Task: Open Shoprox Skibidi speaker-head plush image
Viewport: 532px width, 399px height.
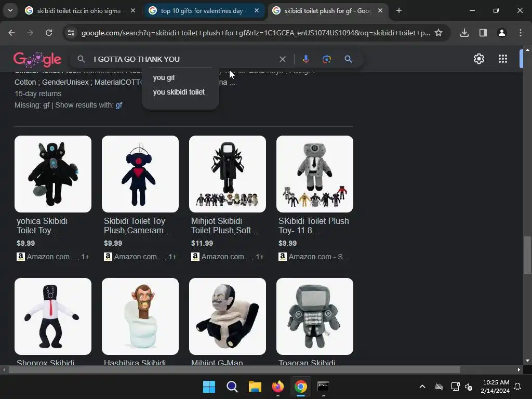Action: 53,316
